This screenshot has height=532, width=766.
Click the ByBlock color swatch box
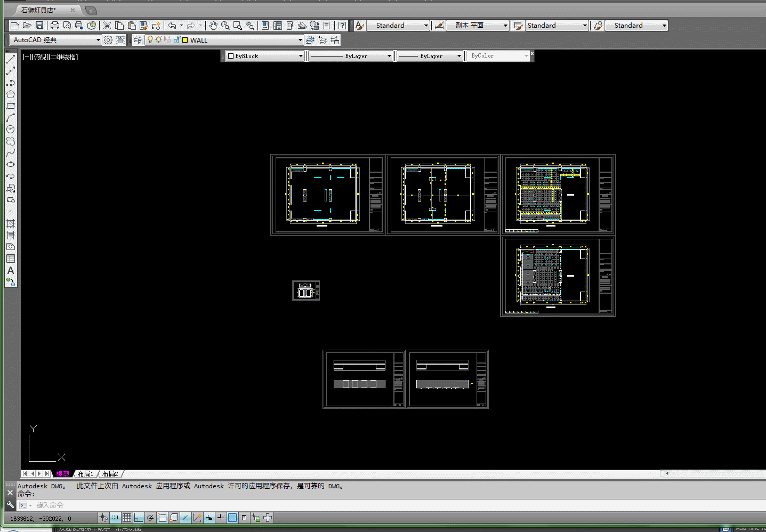click(x=231, y=56)
